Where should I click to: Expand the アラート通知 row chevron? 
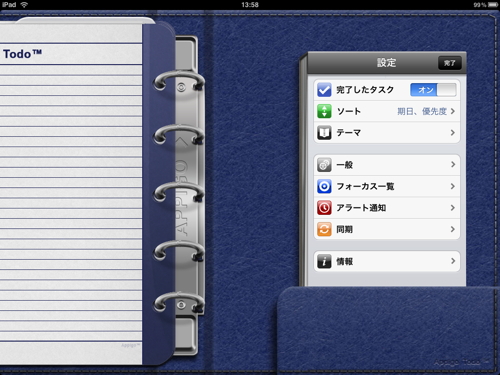tap(453, 208)
